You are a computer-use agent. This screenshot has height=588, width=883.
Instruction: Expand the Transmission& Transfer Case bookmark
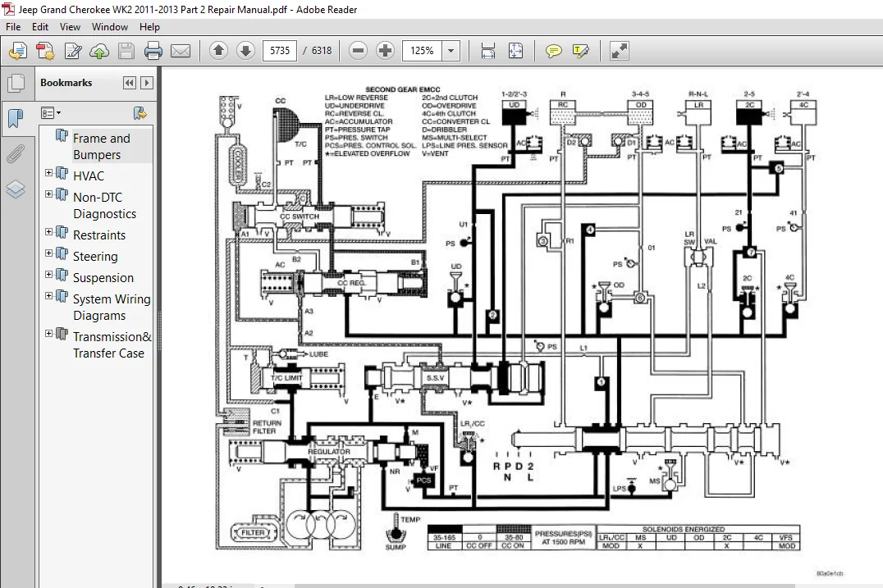click(49, 334)
